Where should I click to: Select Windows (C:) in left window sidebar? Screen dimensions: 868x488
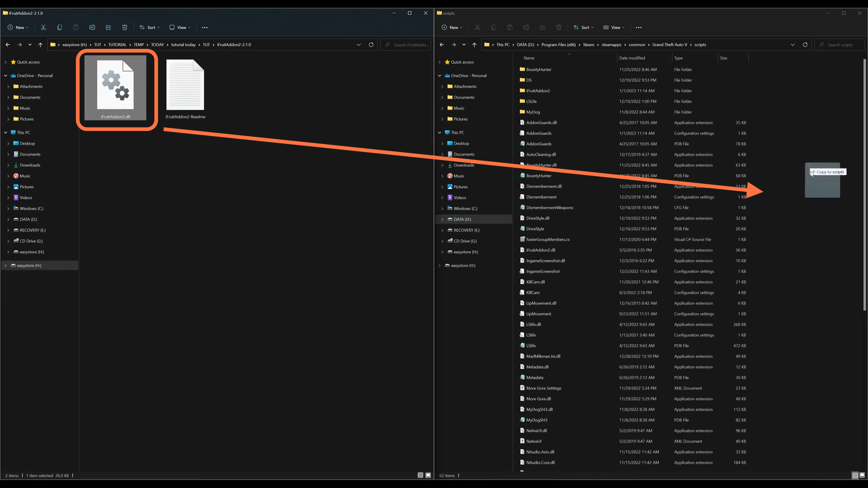point(31,209)
